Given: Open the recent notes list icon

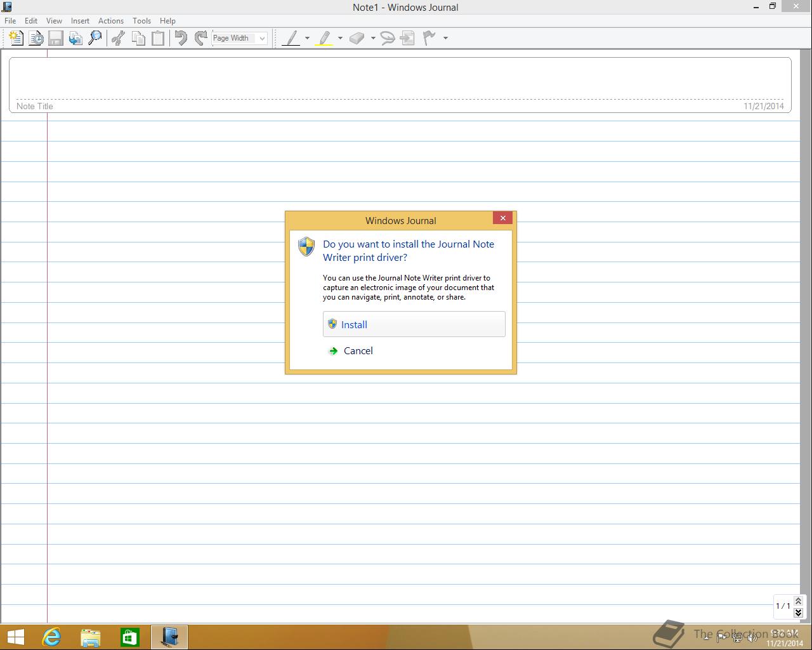Looking at the screenshot, I should tap(36, 38).
